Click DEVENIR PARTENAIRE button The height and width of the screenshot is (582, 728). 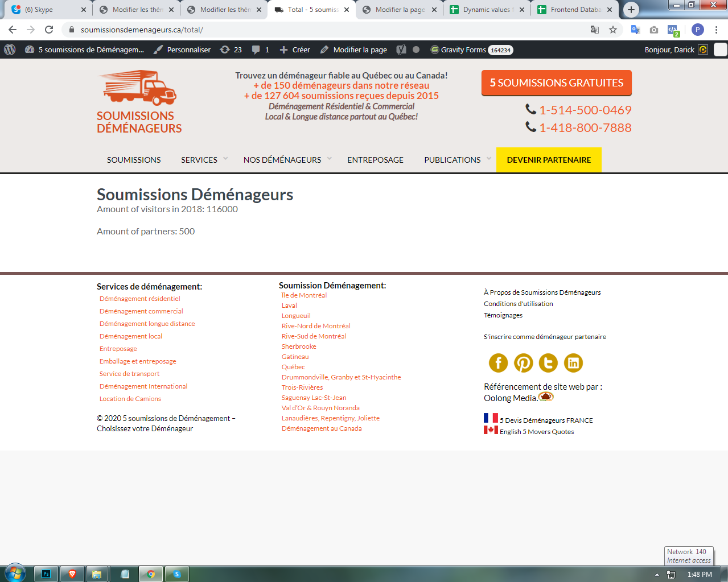[x=549, y=160]
